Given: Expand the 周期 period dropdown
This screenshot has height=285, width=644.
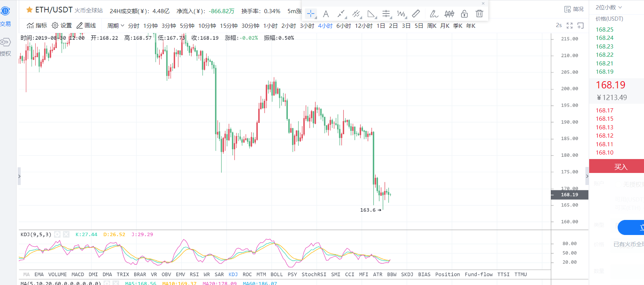Looking at the screenshot, I should [116, 26].
